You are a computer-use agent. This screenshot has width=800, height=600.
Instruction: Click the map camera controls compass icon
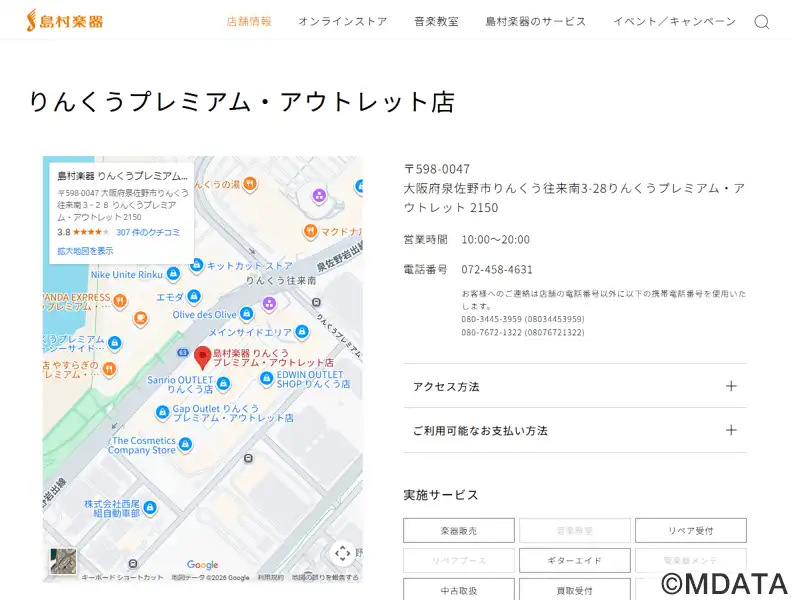pyautogui.click(x=342, y=553)
